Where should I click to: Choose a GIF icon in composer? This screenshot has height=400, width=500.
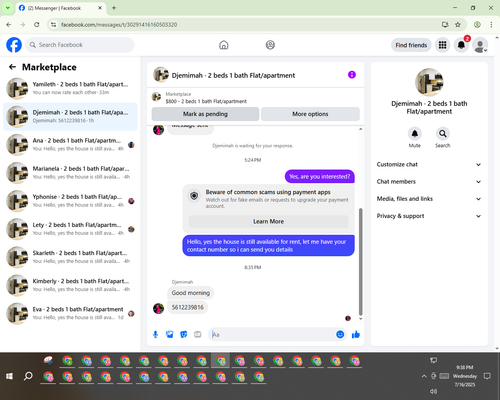pyautogui.click(x=198, y=334)
